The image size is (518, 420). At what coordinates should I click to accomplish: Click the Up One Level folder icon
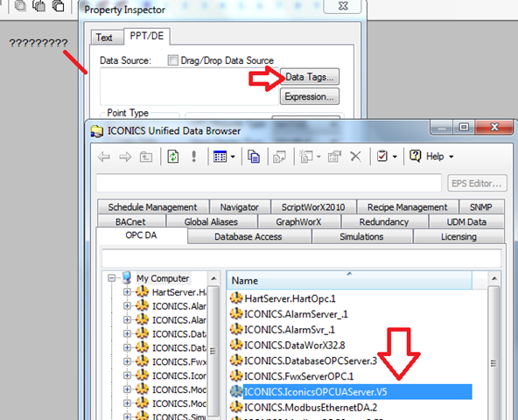coord(146,157)
